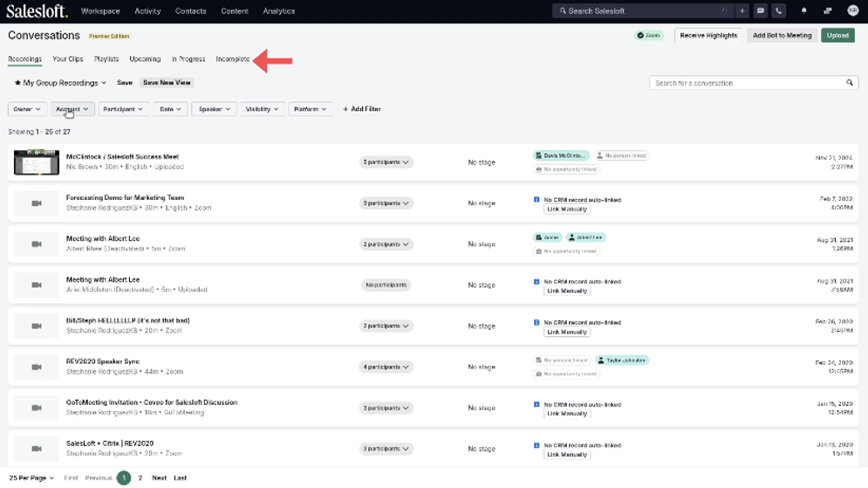Screen dimensions: 868x488
Task: Click the magnifier icon in conversation search
Action: (x=849, y=83)
